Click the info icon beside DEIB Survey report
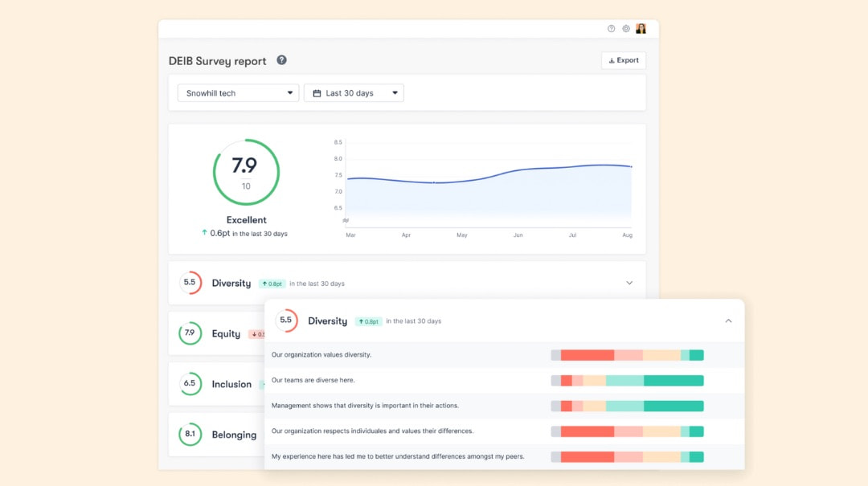 pyautogui.click(x=280, y=60)
